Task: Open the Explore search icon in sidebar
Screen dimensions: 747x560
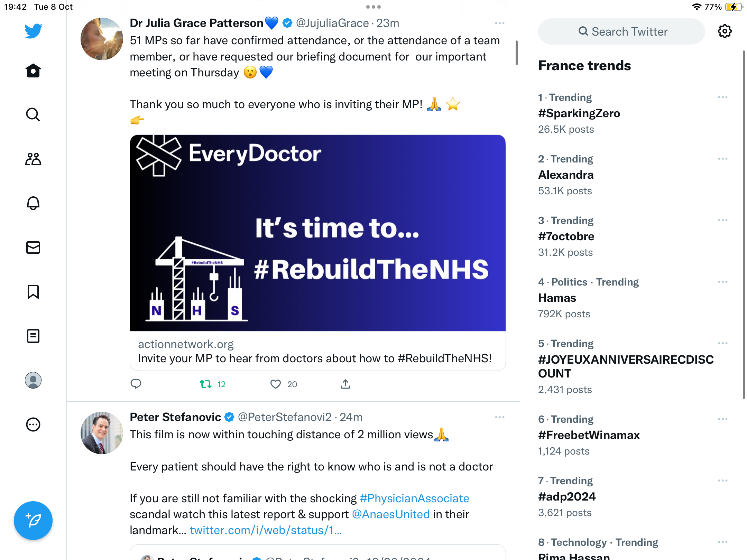Action: [x=33, y=114]
